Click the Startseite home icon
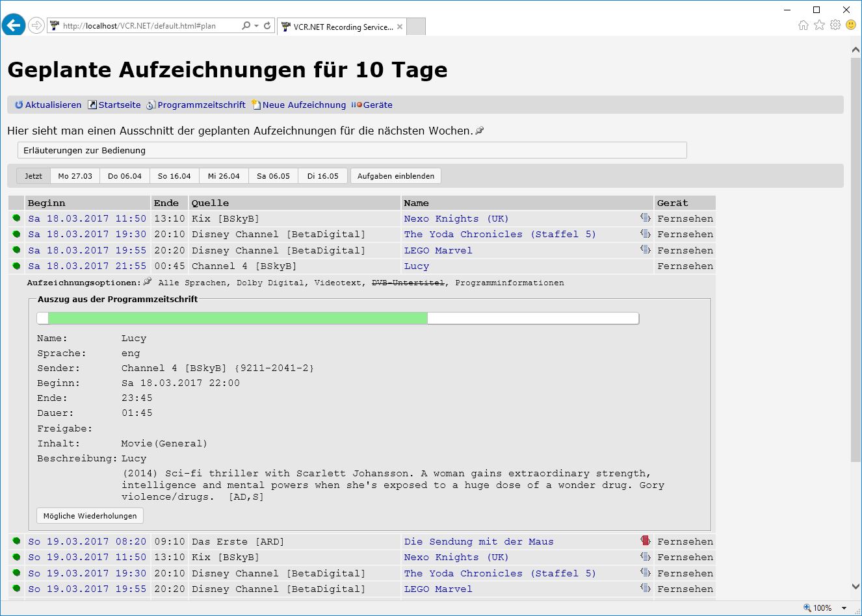Viewport: 862px width, 616px height. click(92, 105)
